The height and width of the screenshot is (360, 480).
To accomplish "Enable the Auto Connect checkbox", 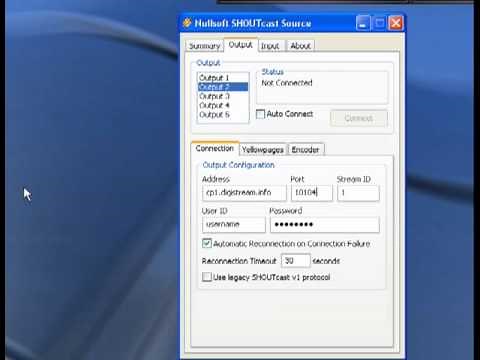I will pyautogui.click(x=260, y=114).
